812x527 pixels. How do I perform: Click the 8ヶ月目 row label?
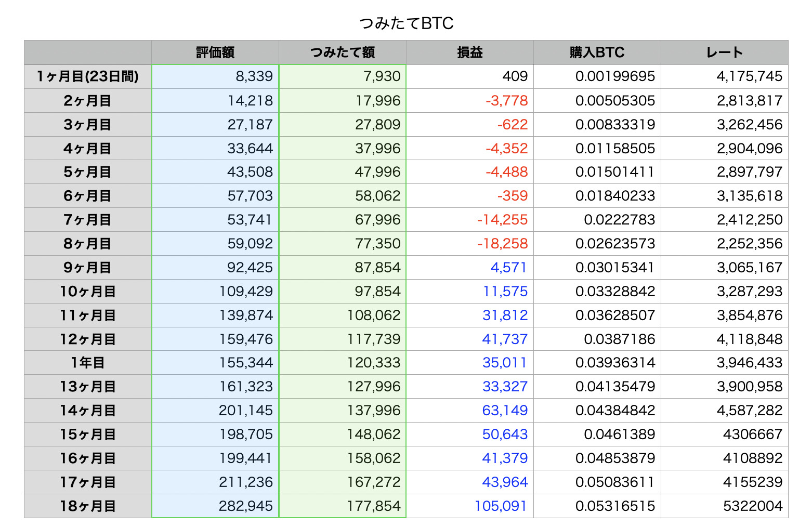pos(88,243)
